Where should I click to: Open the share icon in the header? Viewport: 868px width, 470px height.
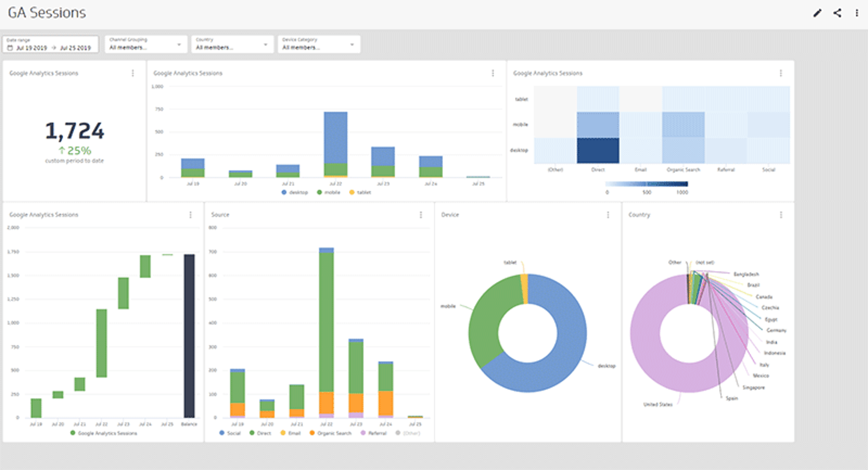click(x=836, y=14)
